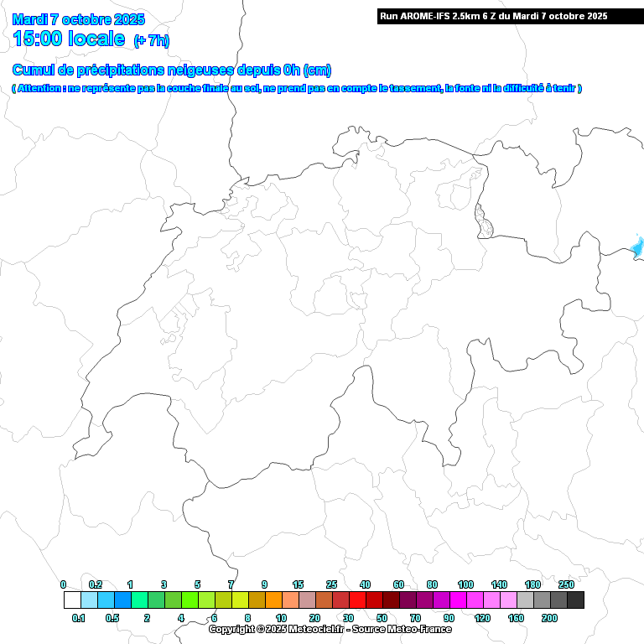Select the darkest swatch at the legend's right end
The image size is (644, 644).
pyautogui.click(x=575, y=600)
